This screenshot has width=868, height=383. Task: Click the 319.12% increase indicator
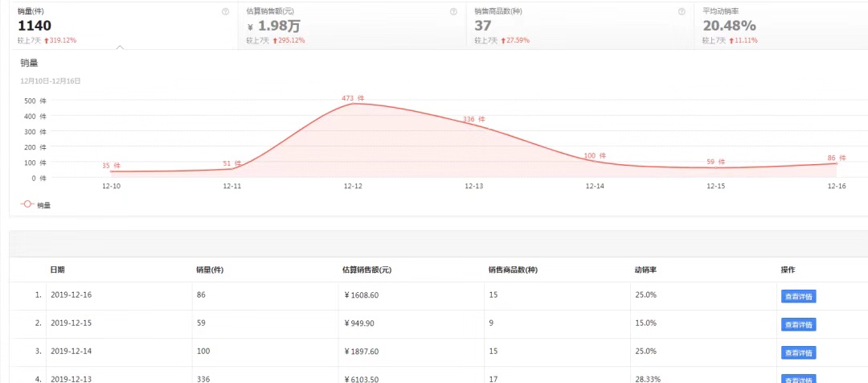(x=60, y=40)
